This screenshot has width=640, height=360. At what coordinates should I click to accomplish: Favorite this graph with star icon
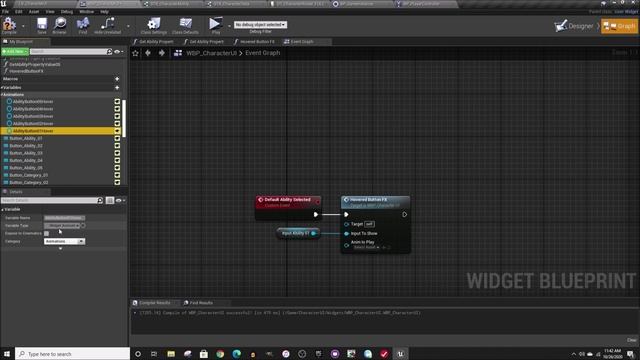pyautogui.click(x=136, y=53)
